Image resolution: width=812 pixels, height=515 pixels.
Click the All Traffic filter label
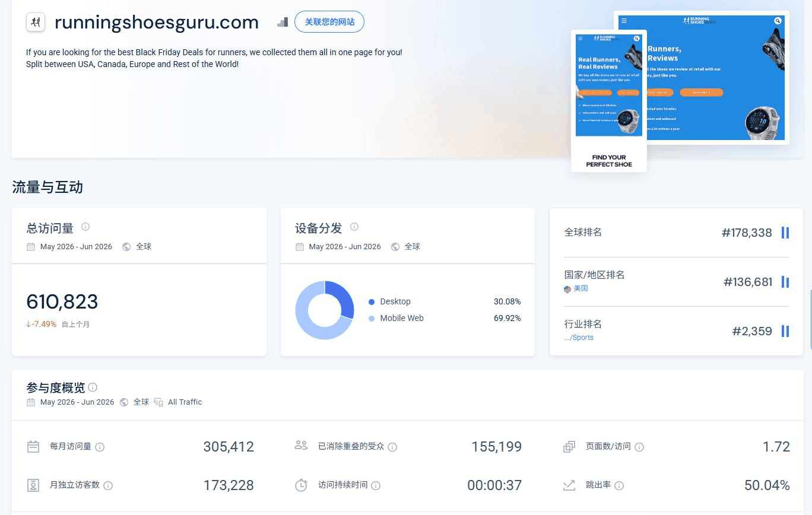tap(185, 402)
